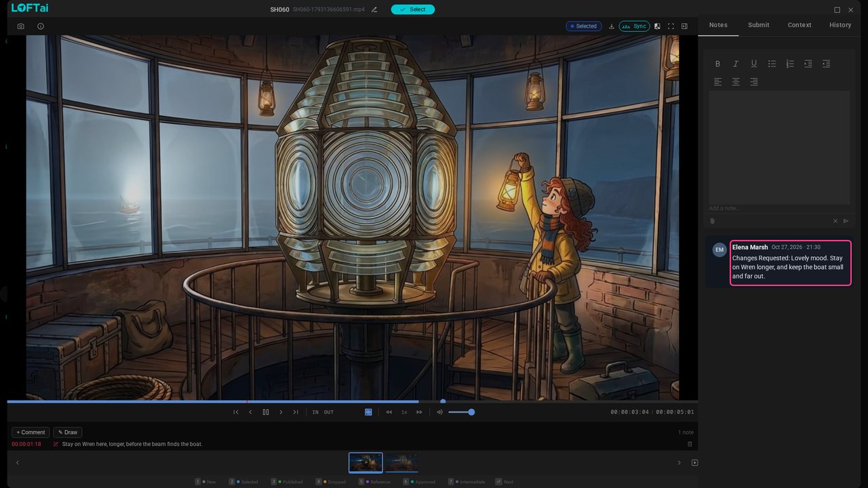
Task: Clear the note draft with the X icon
Action: tap(835, 221)
